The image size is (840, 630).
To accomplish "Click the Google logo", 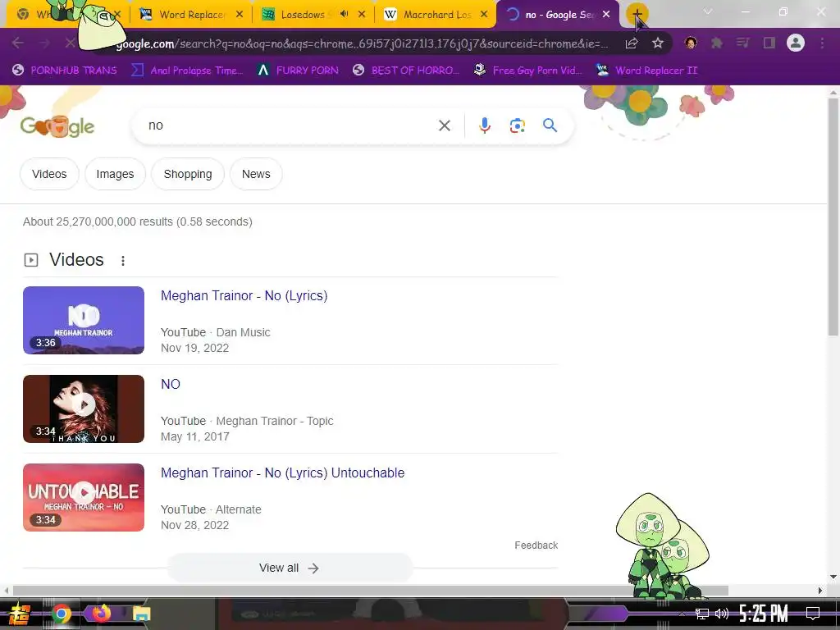I will (57, 126).
